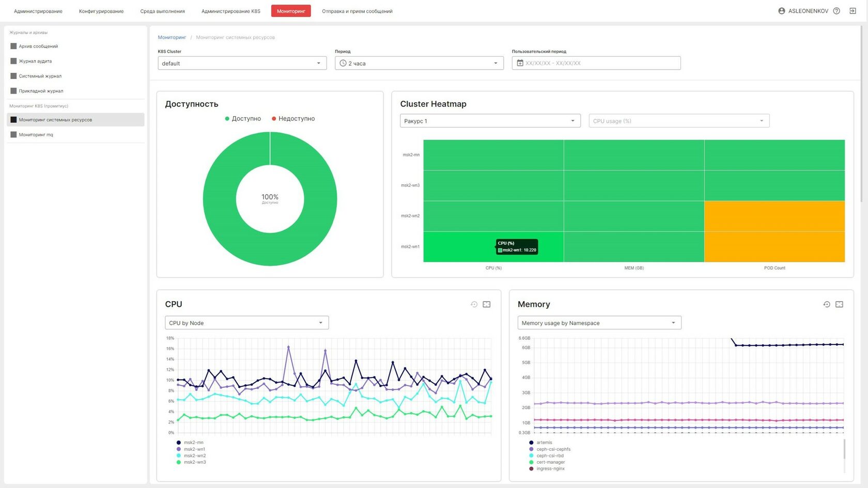Click the Мониторинг системных ресурсов sidebar icon
Image resolution: width=868 pixels, height=488 pixels.
click(x=13, y=120)
